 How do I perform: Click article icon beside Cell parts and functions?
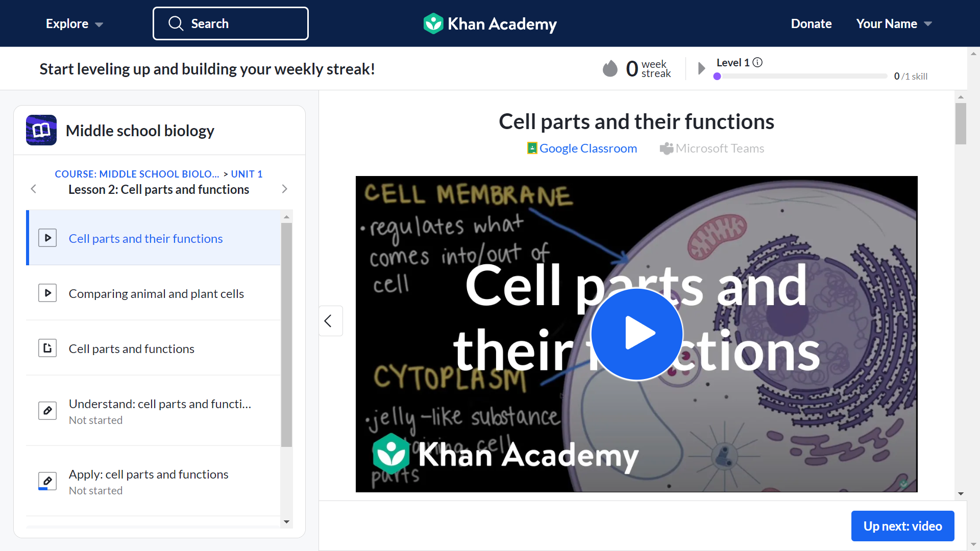coord(47,348)
